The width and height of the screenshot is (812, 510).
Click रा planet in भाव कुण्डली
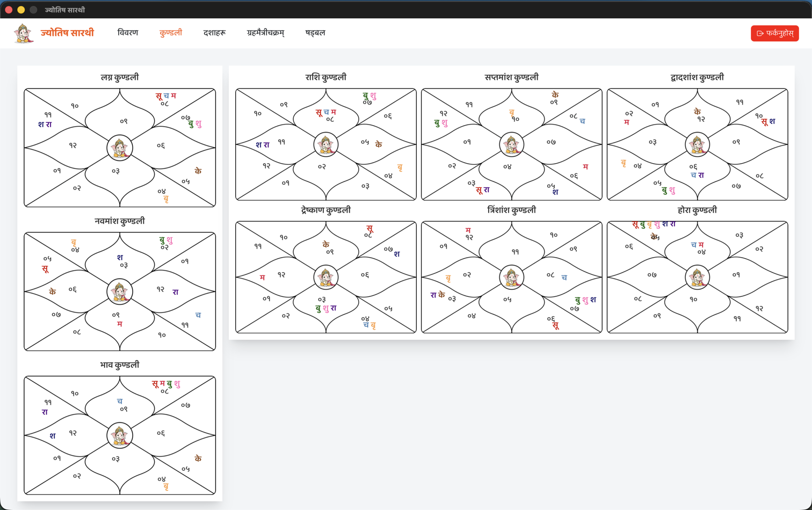45,412
